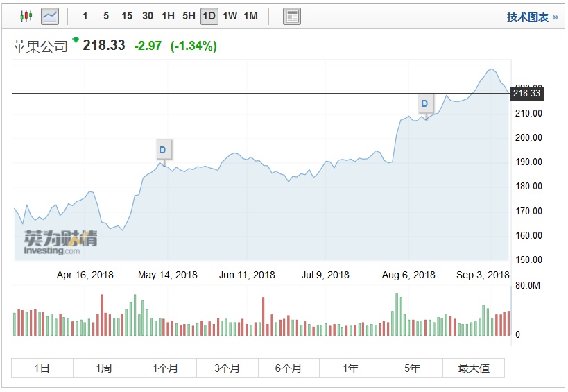The width and height of the screenshot is (568, 392).
Task: Choose the 1W interval
Action: tap(230, 16)
